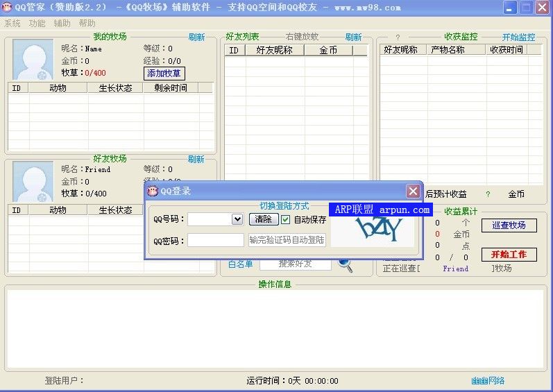Refresh 好友牧场 panel
Screen dimensions: 553x392
coord(196,159)
